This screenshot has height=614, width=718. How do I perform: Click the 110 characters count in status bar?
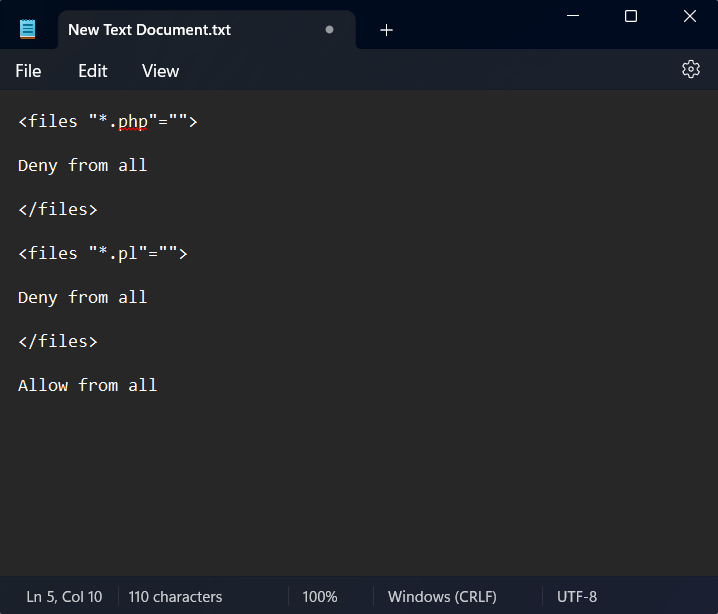point(175,597)
